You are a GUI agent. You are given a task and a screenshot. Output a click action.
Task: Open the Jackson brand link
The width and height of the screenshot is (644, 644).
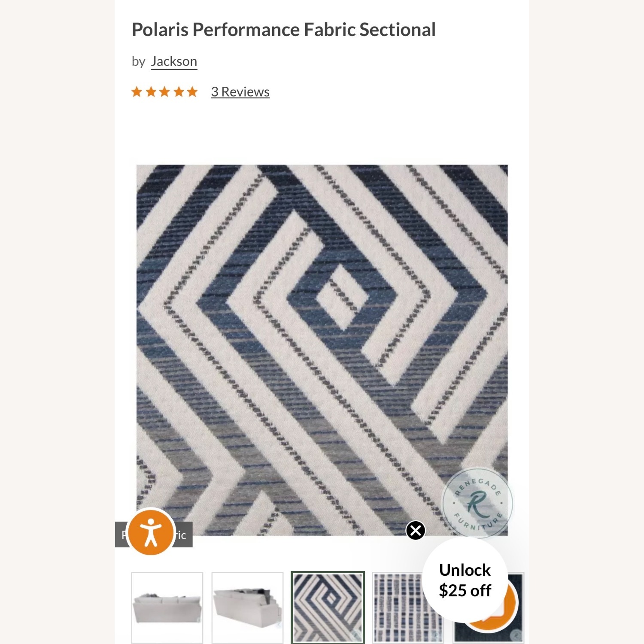point(174,61)
